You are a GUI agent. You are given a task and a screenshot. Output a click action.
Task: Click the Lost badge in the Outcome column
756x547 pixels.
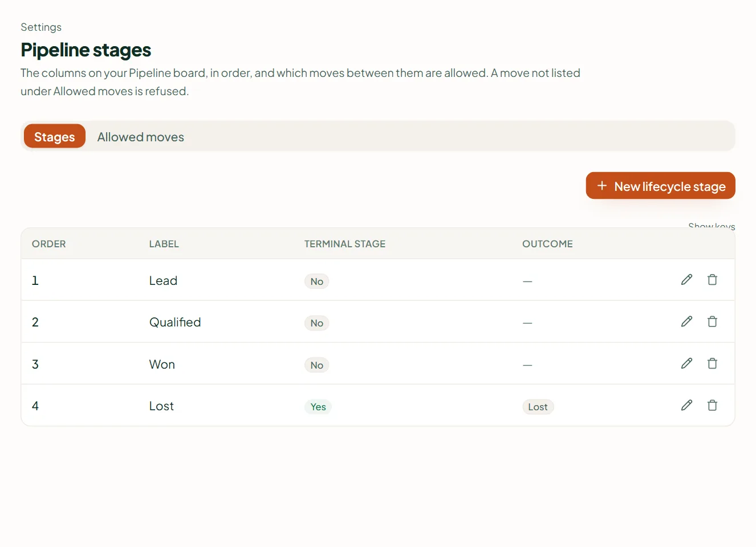(538, 407)
